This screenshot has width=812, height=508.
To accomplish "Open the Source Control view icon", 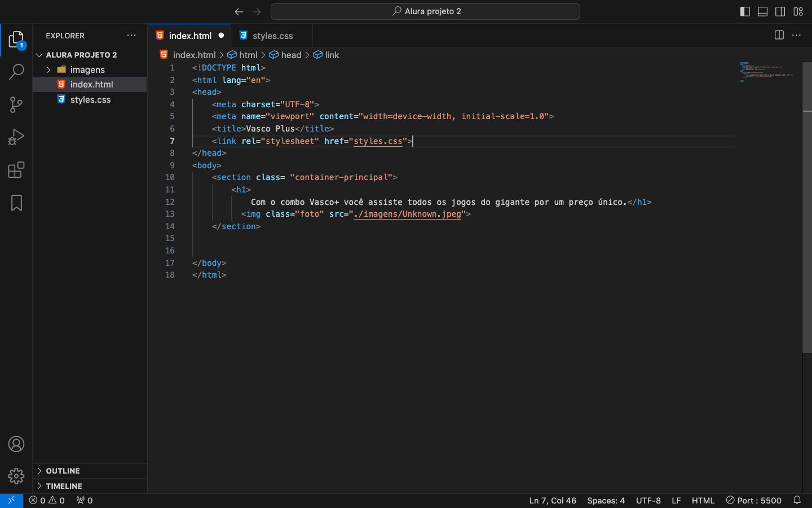I will click(x=16, y=104).
